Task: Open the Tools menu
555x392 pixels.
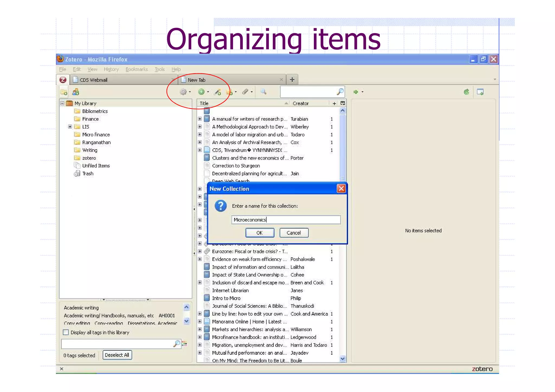Action: [160, 69]
